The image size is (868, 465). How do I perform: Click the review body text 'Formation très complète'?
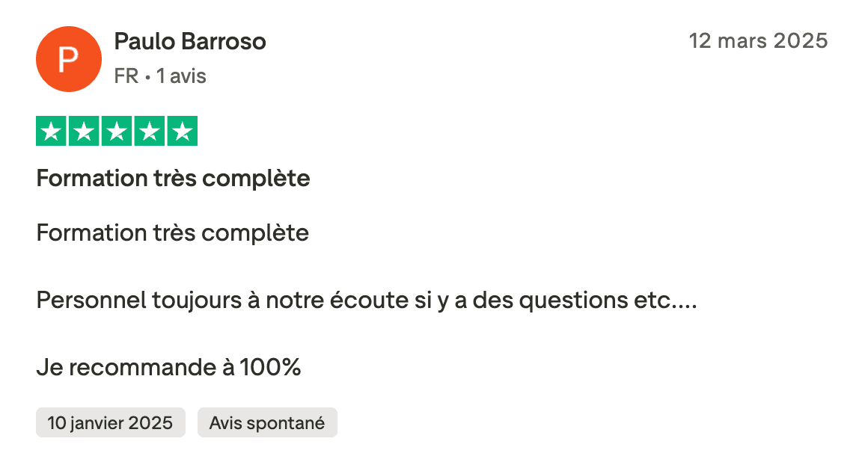click(172, 232)
